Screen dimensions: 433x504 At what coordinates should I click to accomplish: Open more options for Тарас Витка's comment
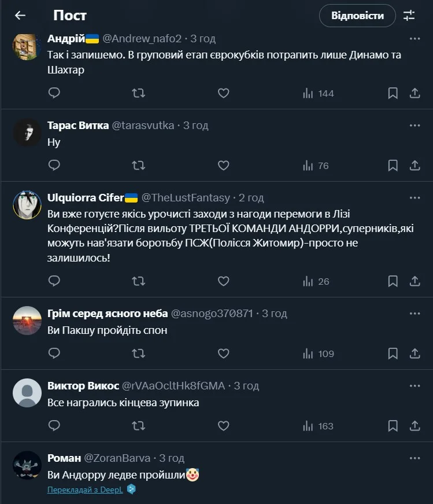pos(415,126)
